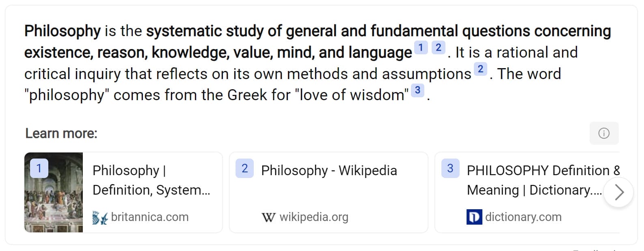Click the info icon beside Learn more

tap(604, 133)
